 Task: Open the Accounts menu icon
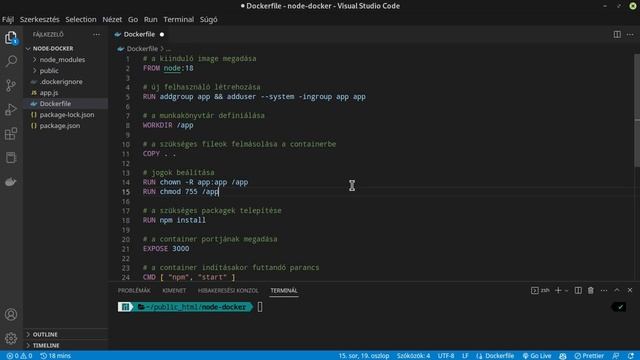(11, 314)
